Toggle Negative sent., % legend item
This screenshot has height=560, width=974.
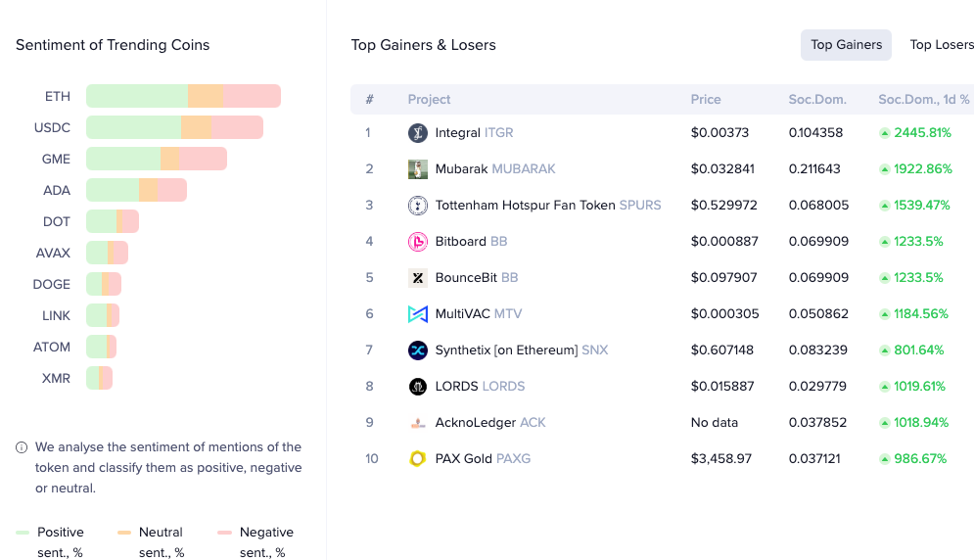(x=255, y=542)
